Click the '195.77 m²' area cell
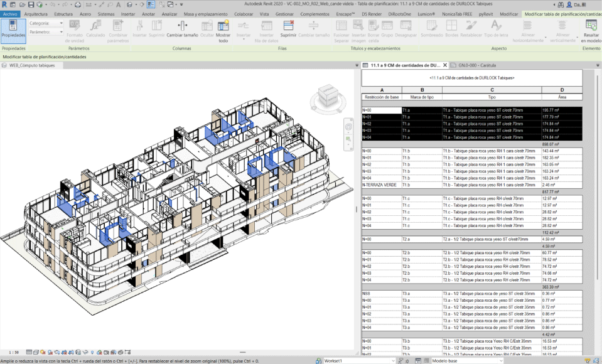This screenshot has height=364, width=602. click(562, 110)
